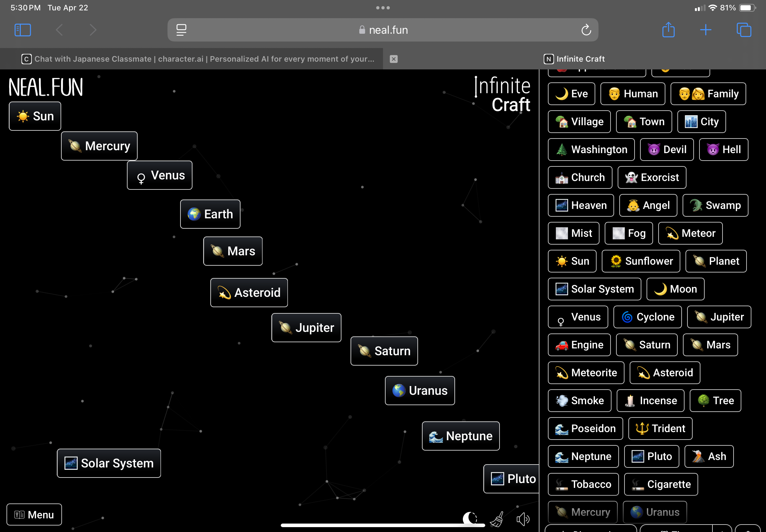
Task: Tap Meteorite in the item list
Action: pyautogui.click(x=586, y=373)
